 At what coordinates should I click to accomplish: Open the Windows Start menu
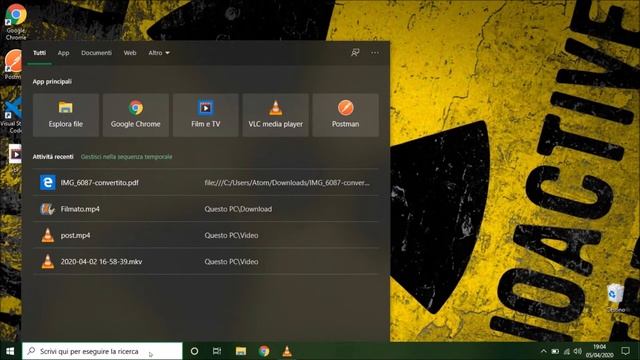[10, 351]
